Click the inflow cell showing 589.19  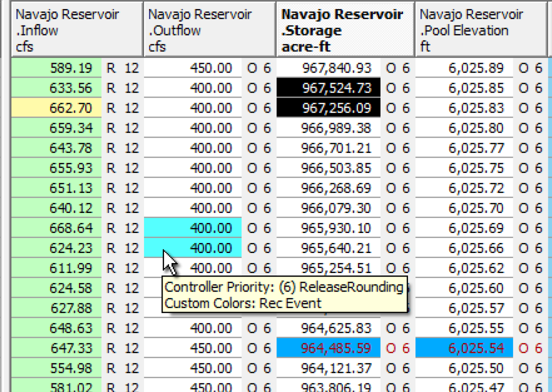pos(57,68)
